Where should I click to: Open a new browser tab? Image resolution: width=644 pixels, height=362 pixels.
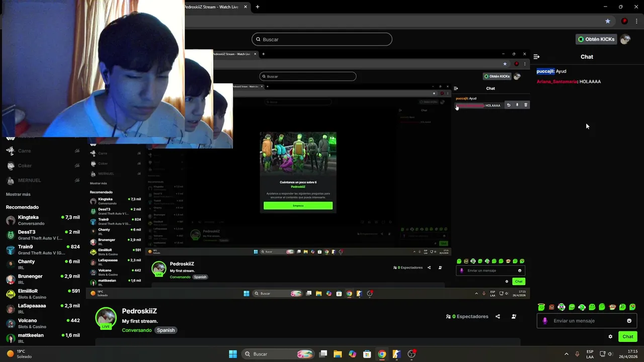pyautogui.click(x=258, y=7)
